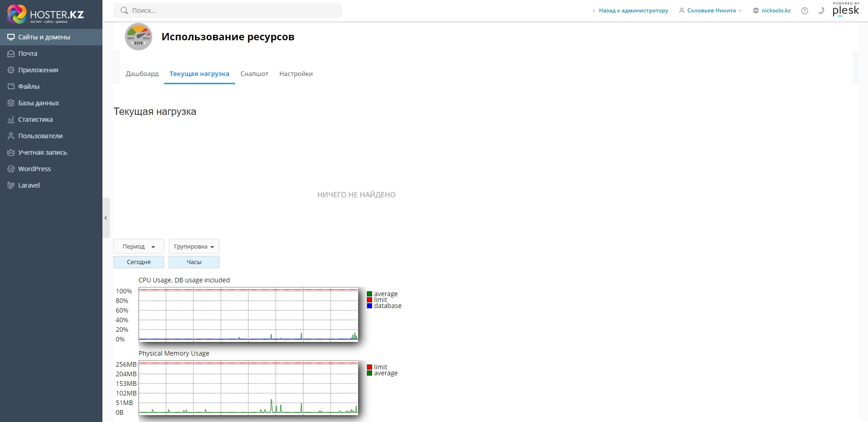Click the Сайты и домены monitor icon

[11, 37]
